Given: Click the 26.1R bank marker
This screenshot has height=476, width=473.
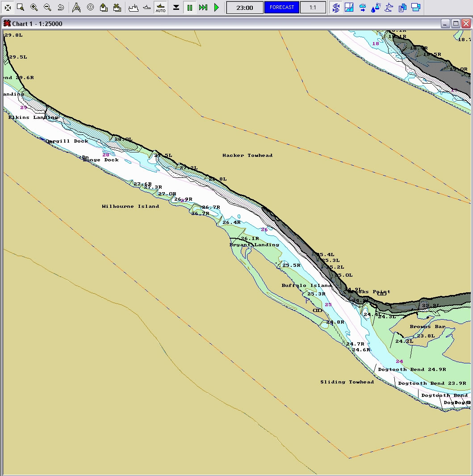Looking at the screenshot, I should pyautogui.click(x=250, y=239).
